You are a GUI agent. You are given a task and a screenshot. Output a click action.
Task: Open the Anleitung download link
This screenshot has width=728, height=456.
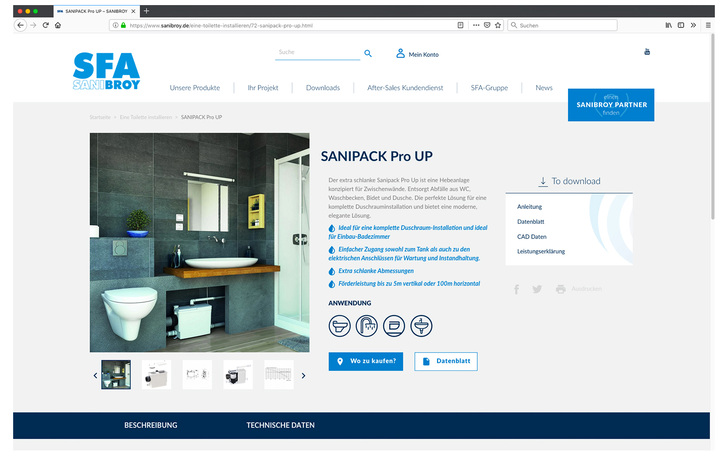(529, 205)
